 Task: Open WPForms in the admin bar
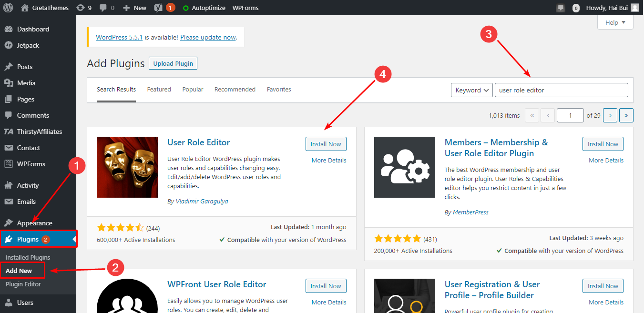(x=246, y=8)
